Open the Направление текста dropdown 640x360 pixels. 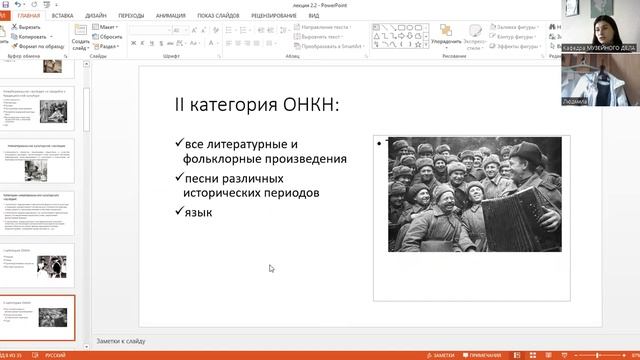click(x=322, y=27)
